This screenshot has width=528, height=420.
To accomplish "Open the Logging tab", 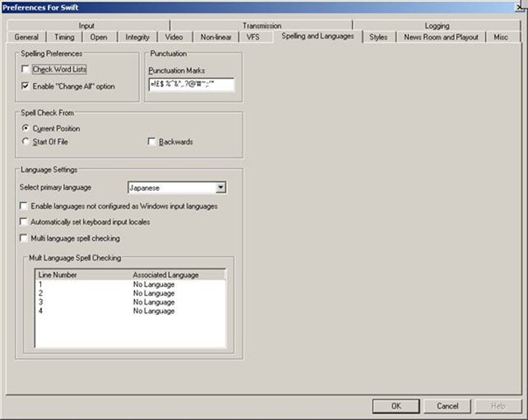I will tap(436, 26).
